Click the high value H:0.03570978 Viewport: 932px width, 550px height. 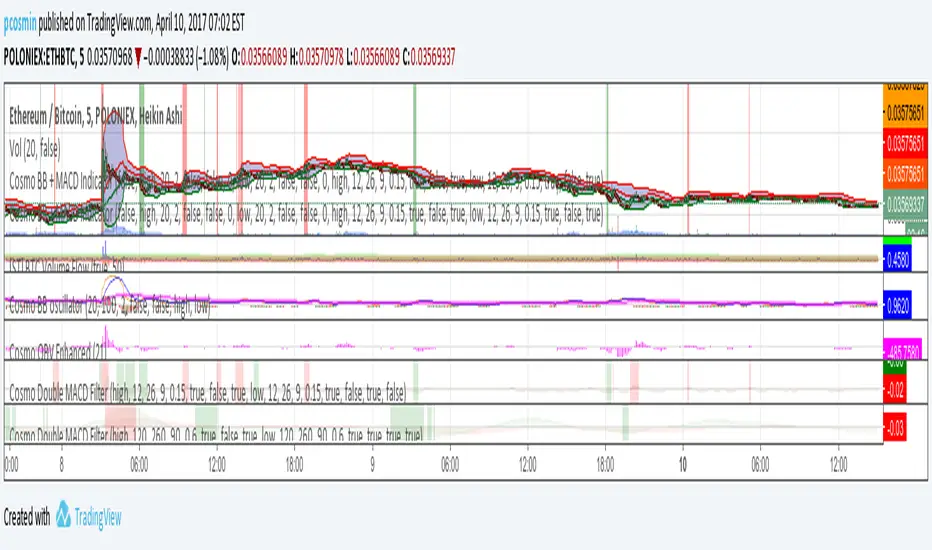point(317,58)
